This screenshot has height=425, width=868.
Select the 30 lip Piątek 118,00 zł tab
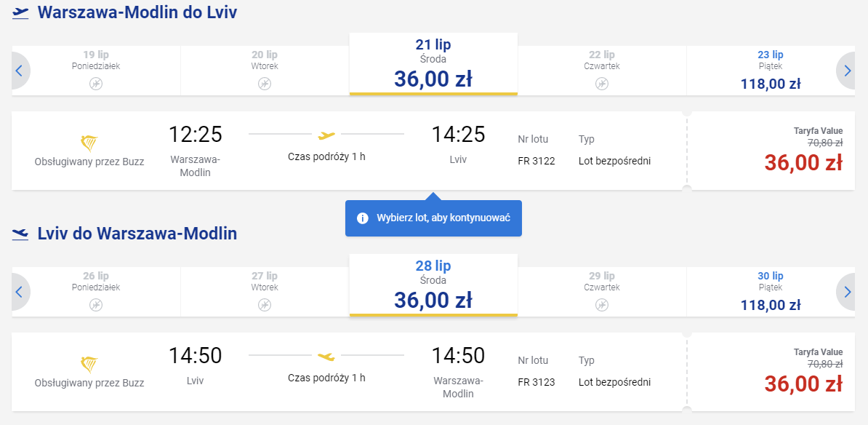(771, 292)
